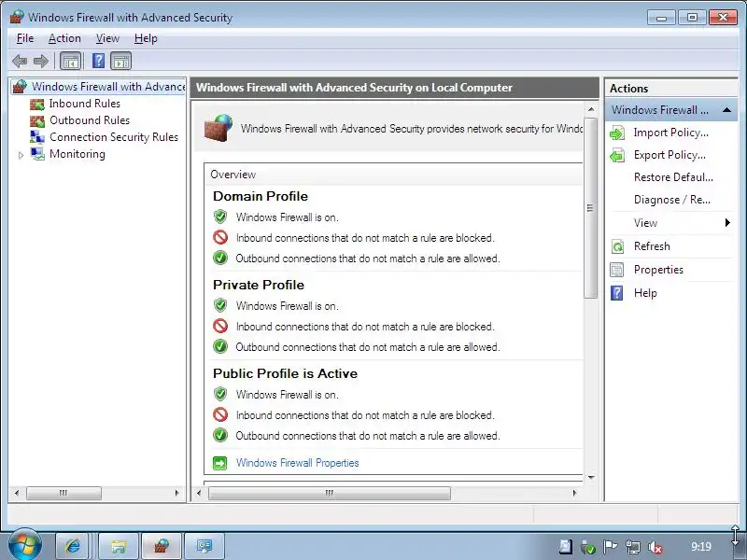Viewport: 747px width, 560px height.
Task: Click the center pane vertical scrollbar thumb
Action: click(x=591, y=207)
